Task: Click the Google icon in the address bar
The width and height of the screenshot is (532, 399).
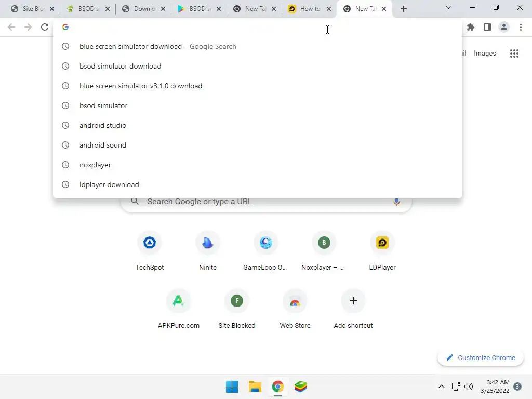Action: (x=65, y=27)
